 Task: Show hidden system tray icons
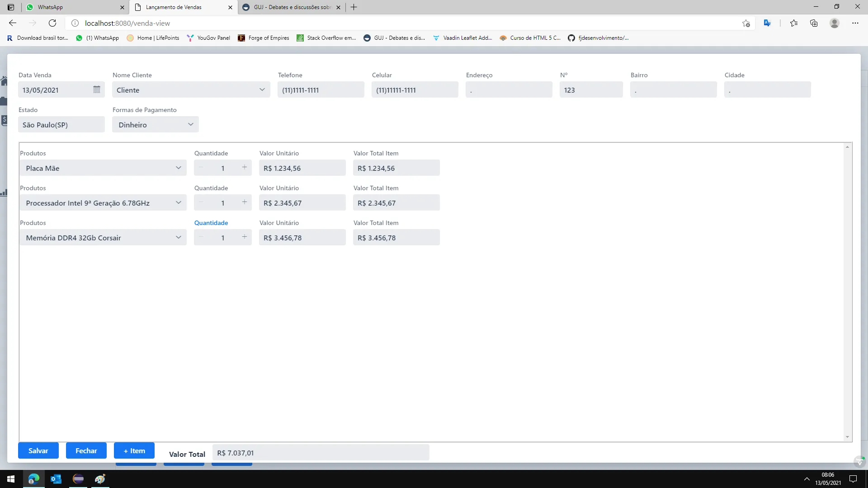[807, 479]
